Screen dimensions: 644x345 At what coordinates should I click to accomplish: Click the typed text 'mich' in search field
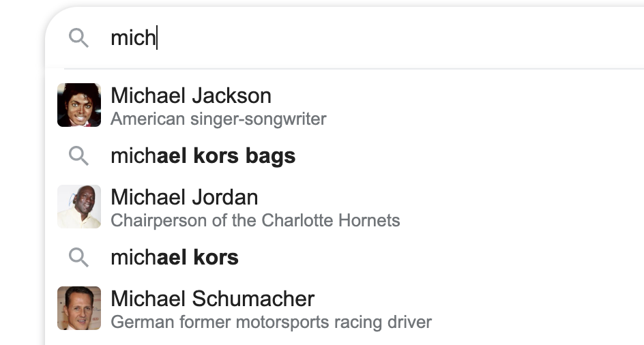tap(133, 37)
